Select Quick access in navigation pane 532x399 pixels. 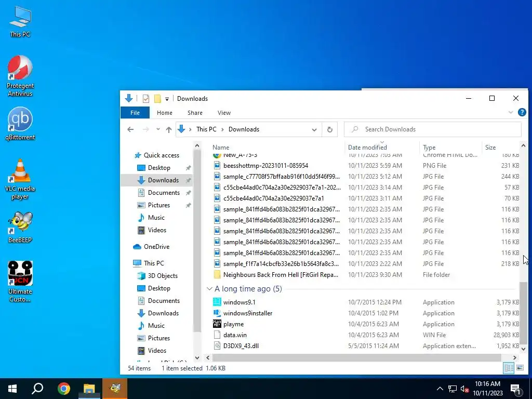point(161,155)
